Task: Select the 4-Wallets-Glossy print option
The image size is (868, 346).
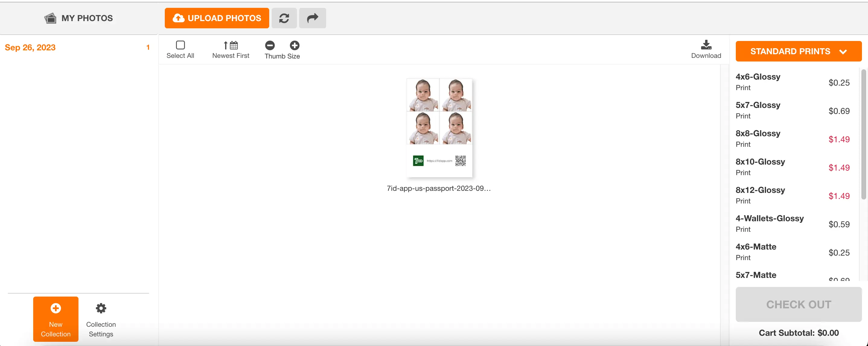Action: pyautogui.click(x=770, y=223)
